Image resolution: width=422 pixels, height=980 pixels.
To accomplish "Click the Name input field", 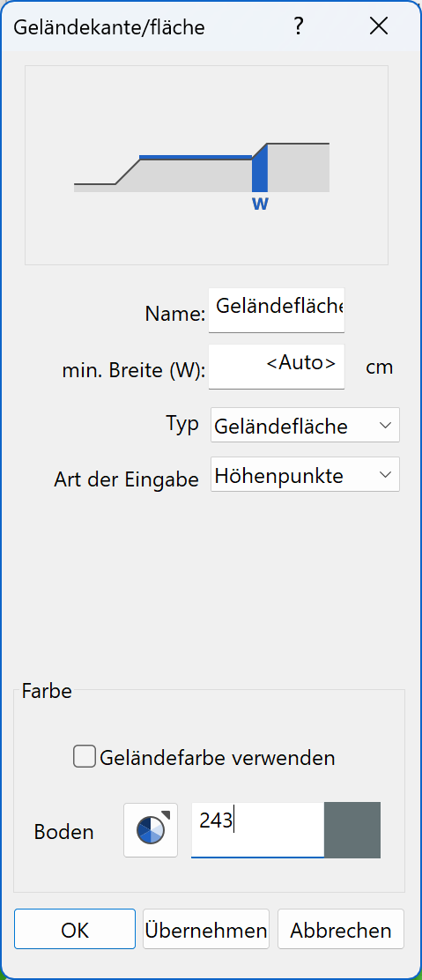I will pyautogui.click(x=277, y=309).
